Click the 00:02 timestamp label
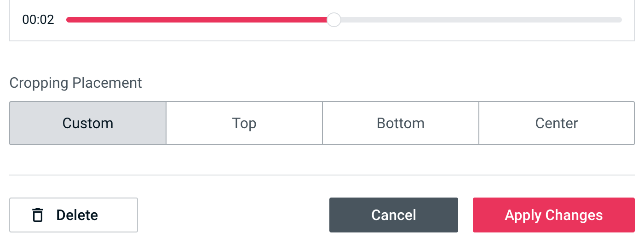Screen dimensions: 644x249 [38, 20]
